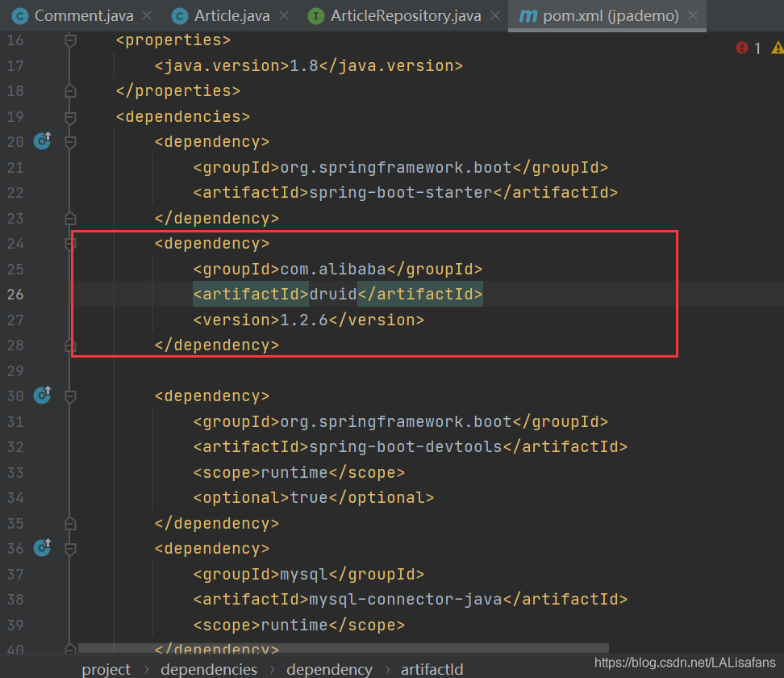Click the groupId mysql text
This screenshot has height=678, width=784.
pyautogui.click(x=303, y=574)
